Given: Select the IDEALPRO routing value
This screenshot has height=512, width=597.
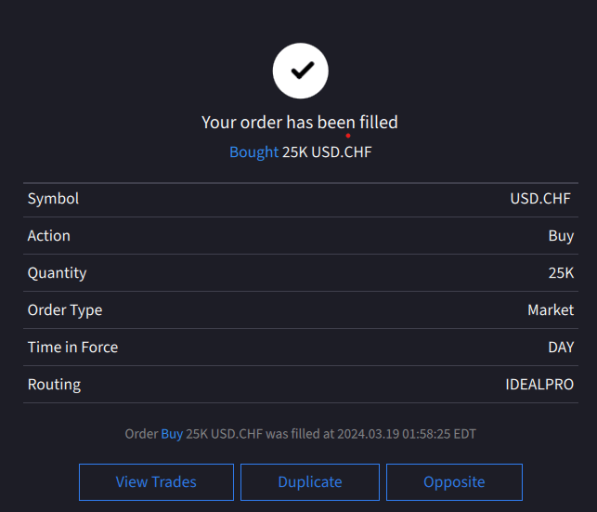Looking at the screenshot, I should point(540,384).
